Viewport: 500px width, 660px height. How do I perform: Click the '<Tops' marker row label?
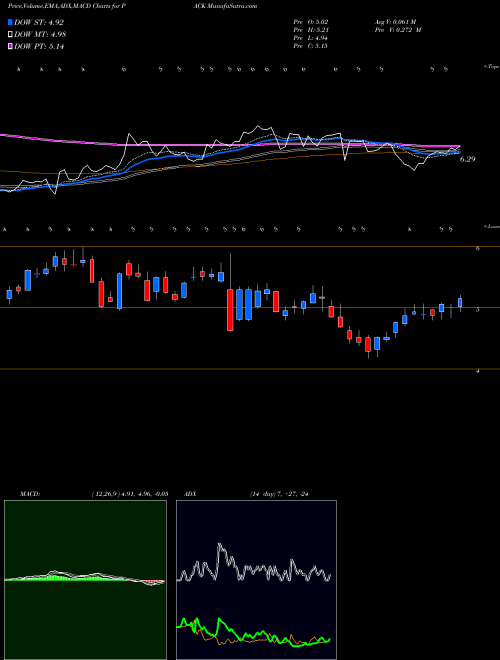(x=491, y=67)
